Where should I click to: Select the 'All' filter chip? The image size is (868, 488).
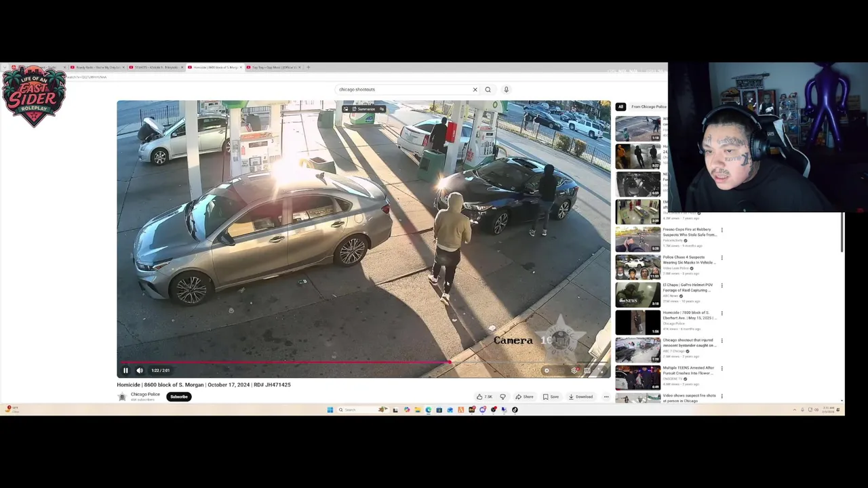620,106
